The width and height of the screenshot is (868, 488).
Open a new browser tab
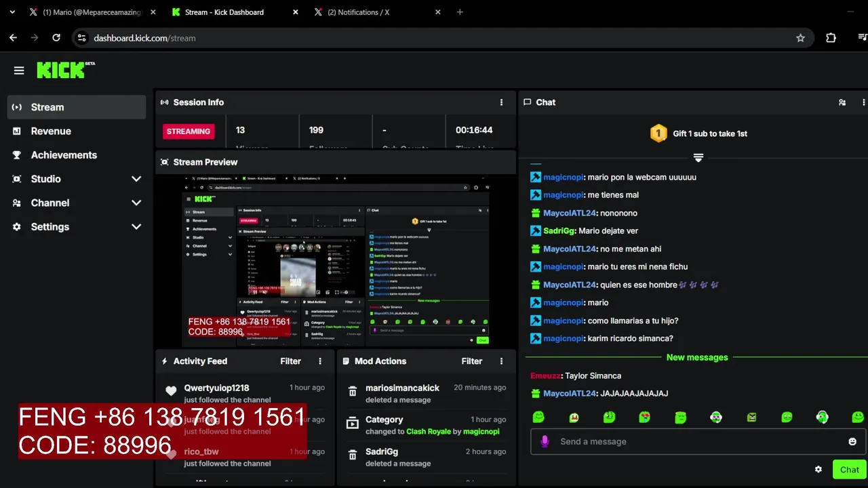coord(460,12)
